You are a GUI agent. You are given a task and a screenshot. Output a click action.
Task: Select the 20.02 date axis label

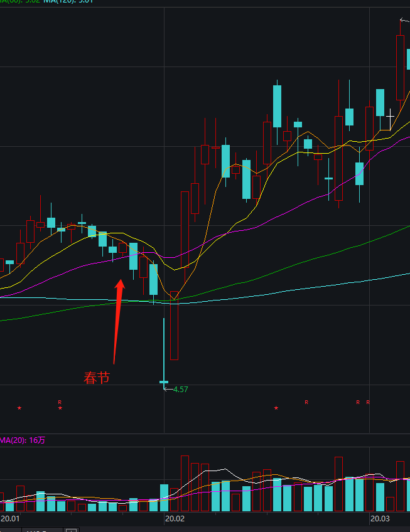click(175, 518)
